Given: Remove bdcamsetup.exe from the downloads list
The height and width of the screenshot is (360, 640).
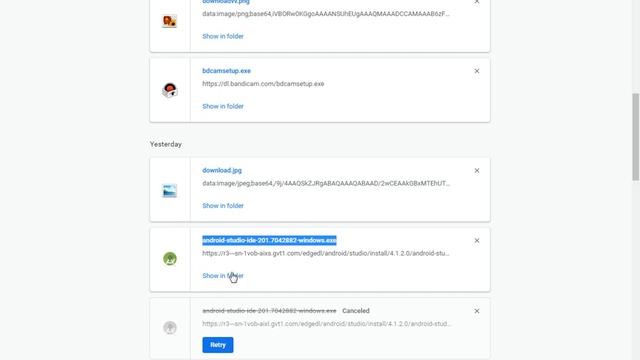Looking at the screenshot, I should (477, 71).
